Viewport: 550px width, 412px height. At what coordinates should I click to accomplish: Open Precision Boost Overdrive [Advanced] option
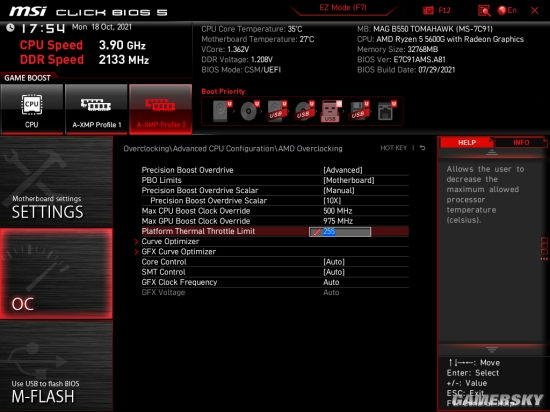(343, 170)
